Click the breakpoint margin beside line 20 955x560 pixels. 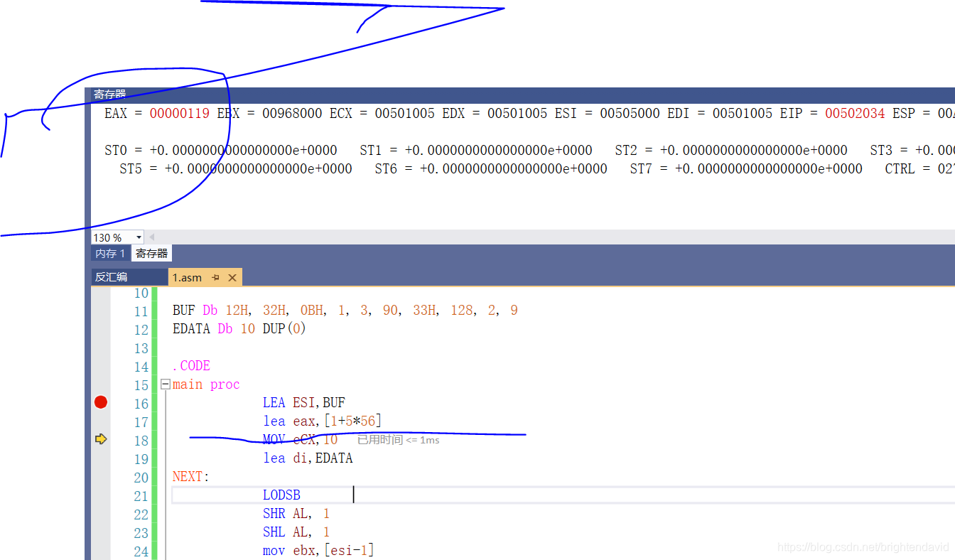click(101, 477)
